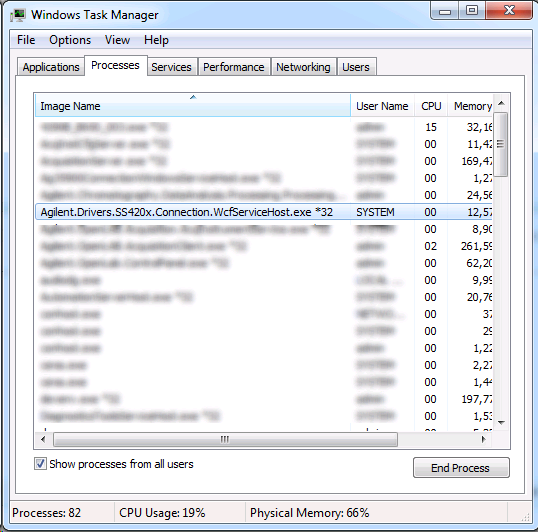Switch to the Performance tab

point(234,67)
